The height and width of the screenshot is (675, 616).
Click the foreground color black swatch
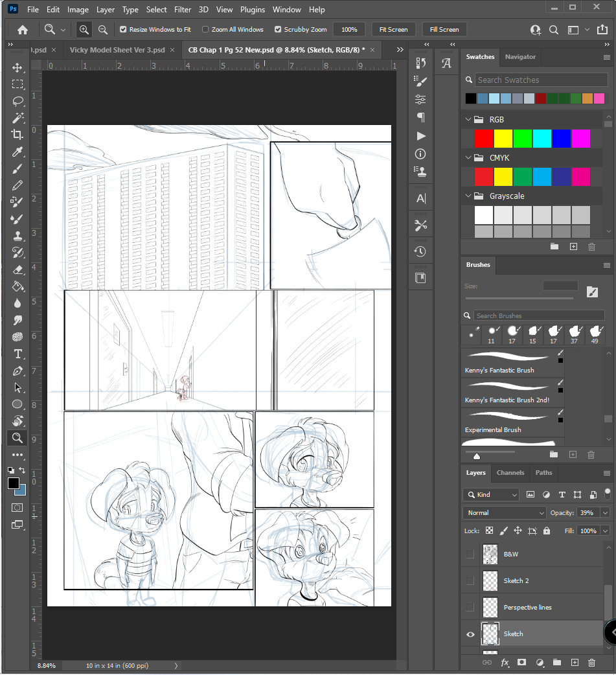[14, 483]
